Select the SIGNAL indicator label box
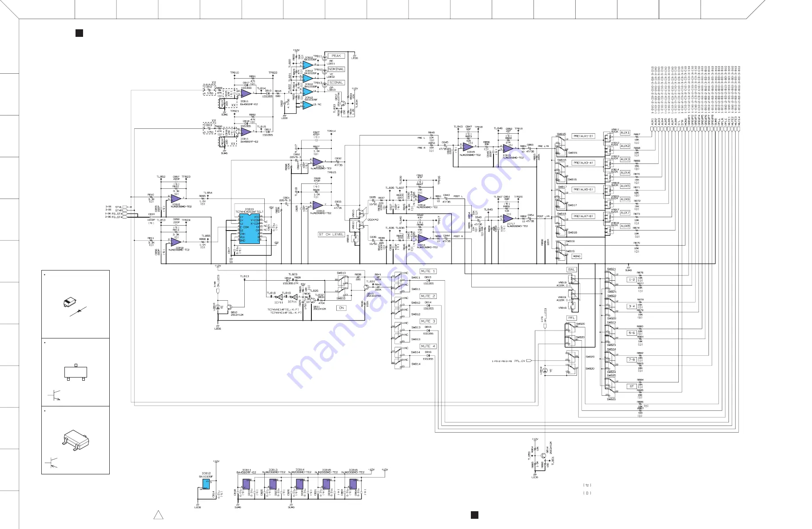This screenshot has height=529, width=812. tap(336, 83)
